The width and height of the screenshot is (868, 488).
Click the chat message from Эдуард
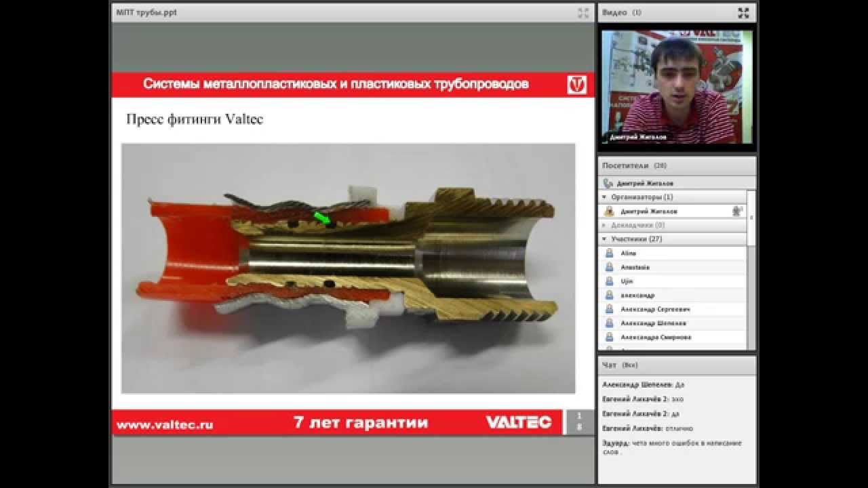(671, 447)
